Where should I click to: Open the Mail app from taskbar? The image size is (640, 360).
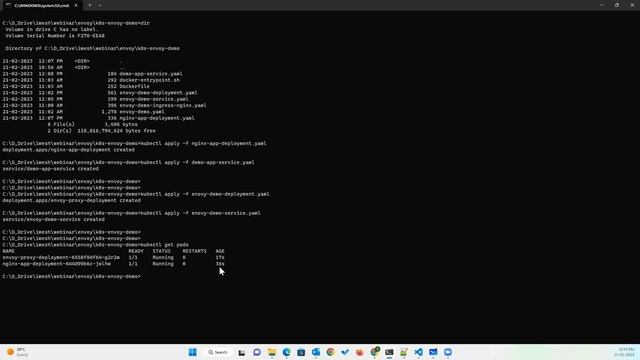pos(433,352)
